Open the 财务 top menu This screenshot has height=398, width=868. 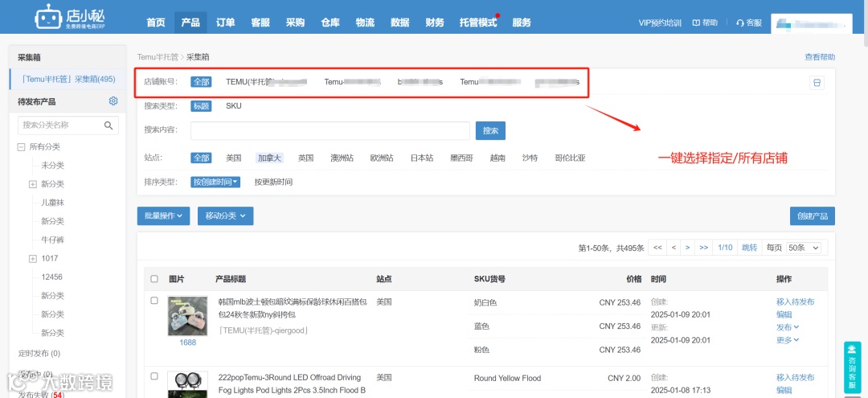point(435,23)
